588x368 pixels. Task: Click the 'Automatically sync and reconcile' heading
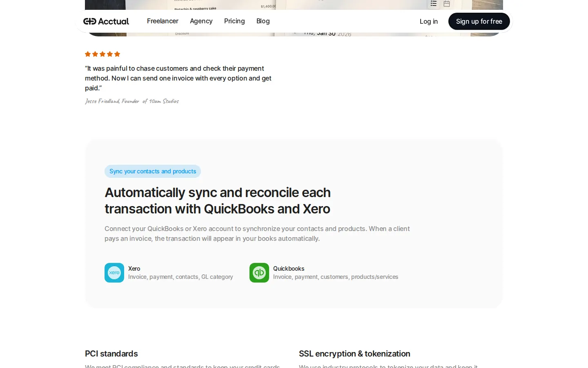218,201
